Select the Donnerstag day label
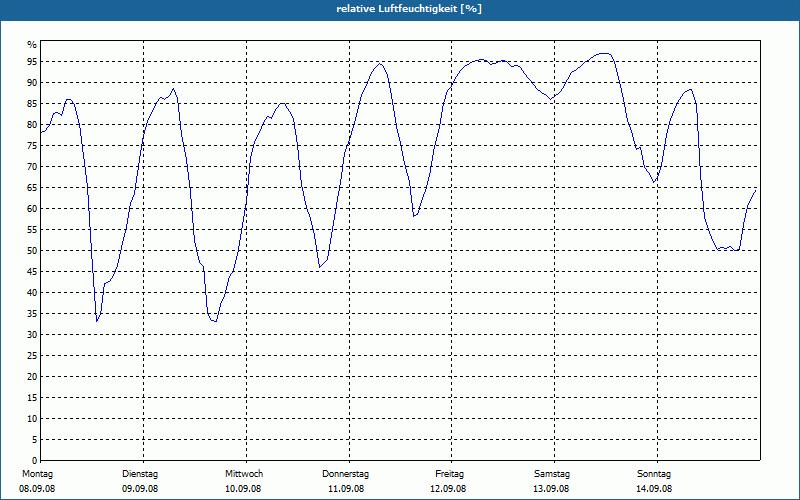Screen dimensions: 800x500 (x=345, y=474)
